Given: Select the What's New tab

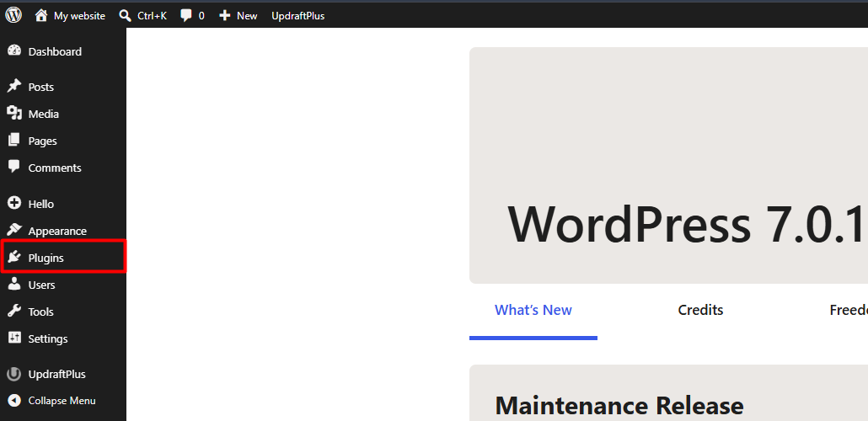Looking at the screenshot, I should [x=533, y=311].
